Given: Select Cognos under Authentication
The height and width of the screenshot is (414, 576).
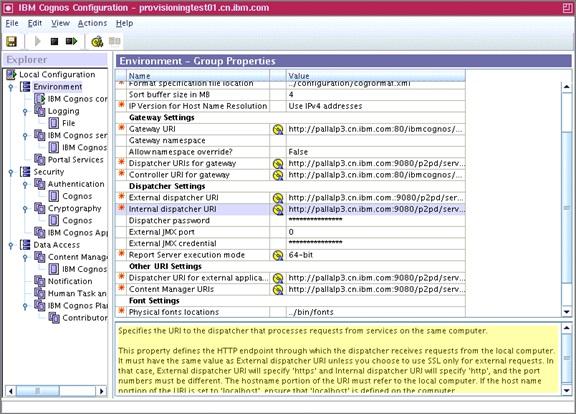Looking at the screenshot, I should click(77, 196).
